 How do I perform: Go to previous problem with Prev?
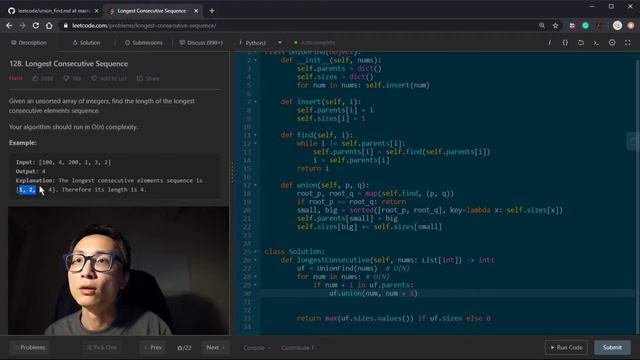point(153,347)
